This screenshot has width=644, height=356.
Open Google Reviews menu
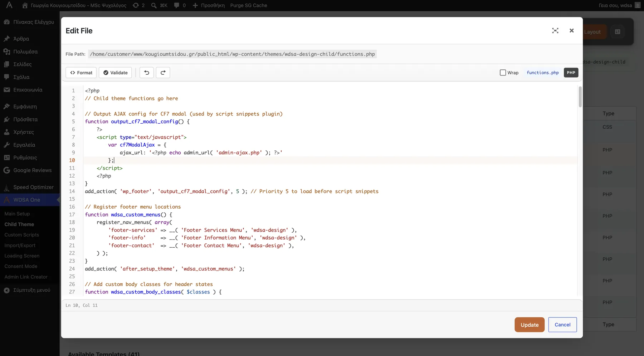[x=30, y=170]
